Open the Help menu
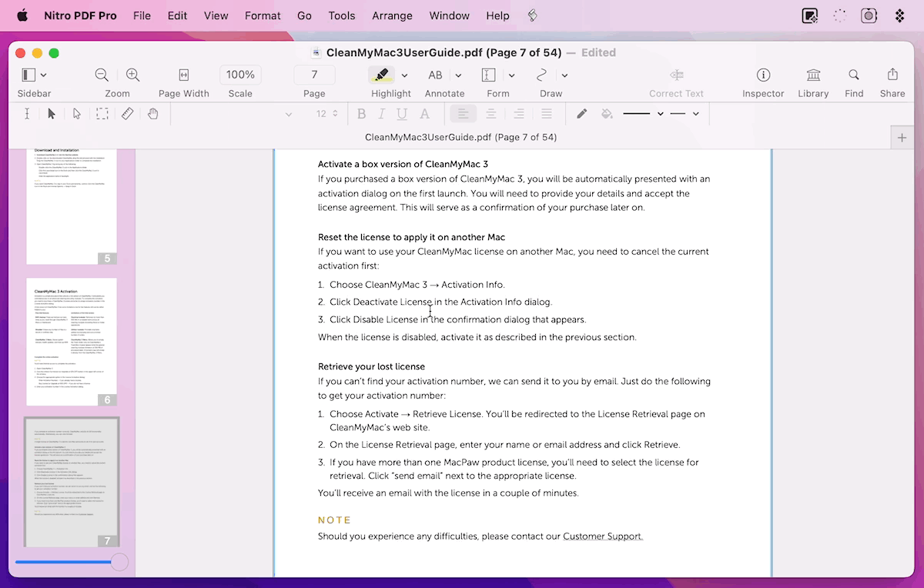The height and width of the screenshot is (588, 924). pyautogui.click(x=497, y=15)
